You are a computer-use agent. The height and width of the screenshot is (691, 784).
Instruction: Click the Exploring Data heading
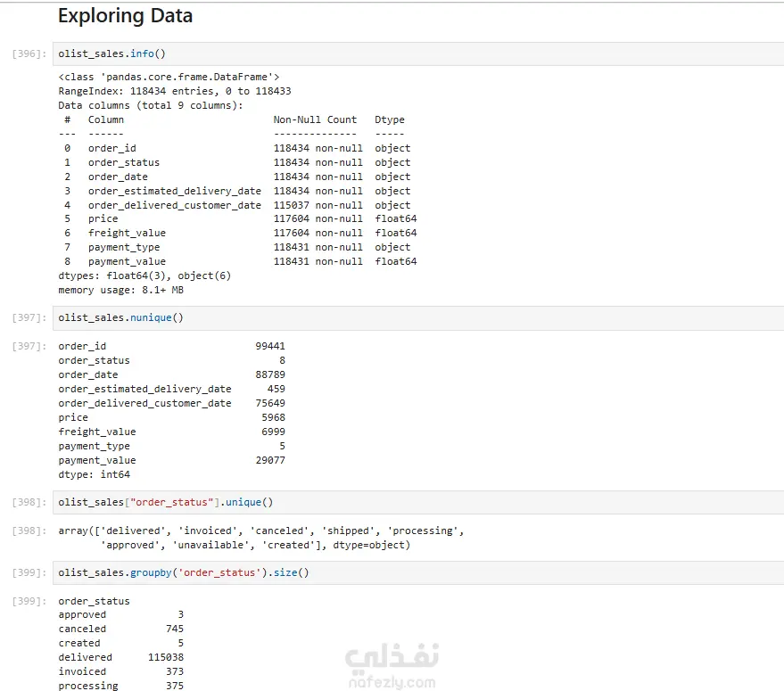(125, 16)
